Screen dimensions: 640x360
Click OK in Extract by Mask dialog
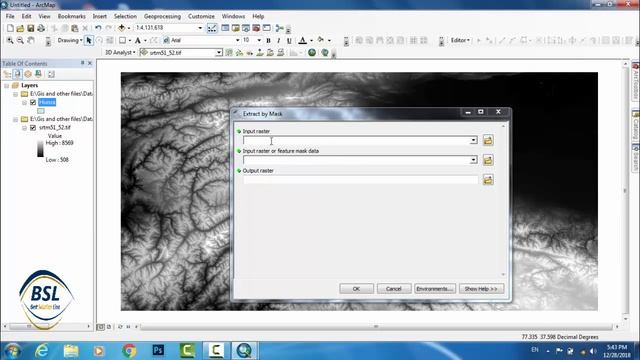[x=356, y=289]
